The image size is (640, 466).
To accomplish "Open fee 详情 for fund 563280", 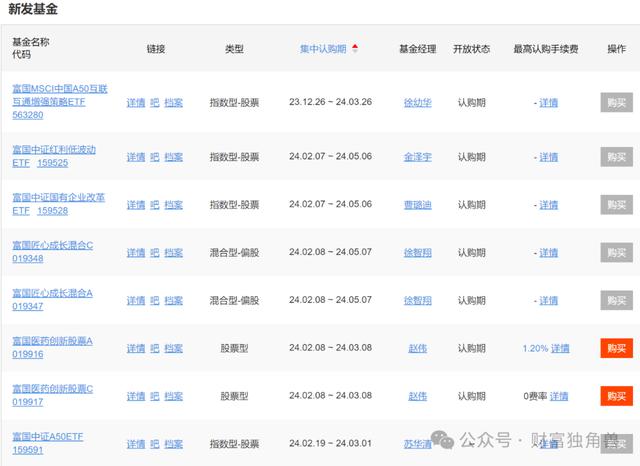I will [549, 102].
